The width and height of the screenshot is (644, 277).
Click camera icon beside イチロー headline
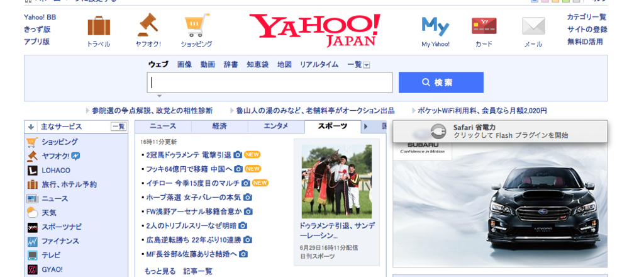[x=246, y=183]
